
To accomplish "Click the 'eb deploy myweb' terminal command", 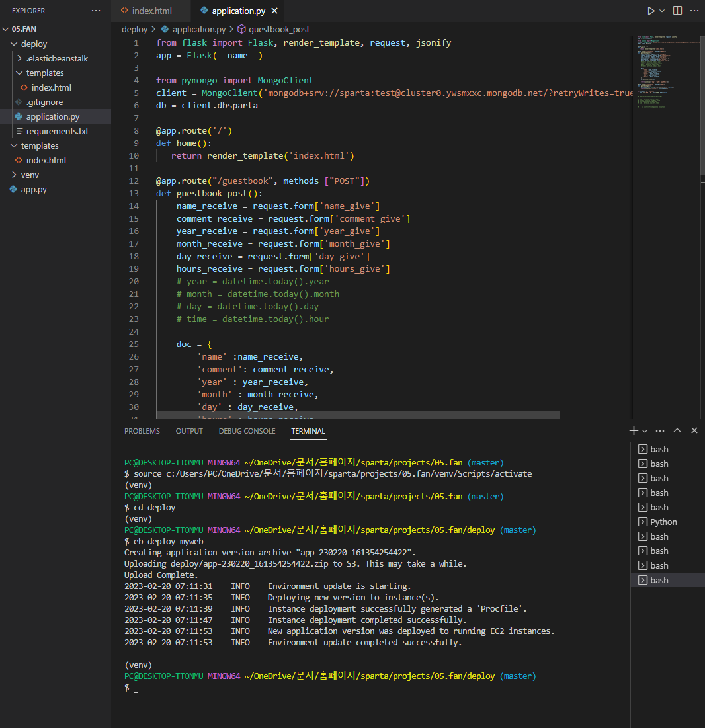I will pos(168,542).
